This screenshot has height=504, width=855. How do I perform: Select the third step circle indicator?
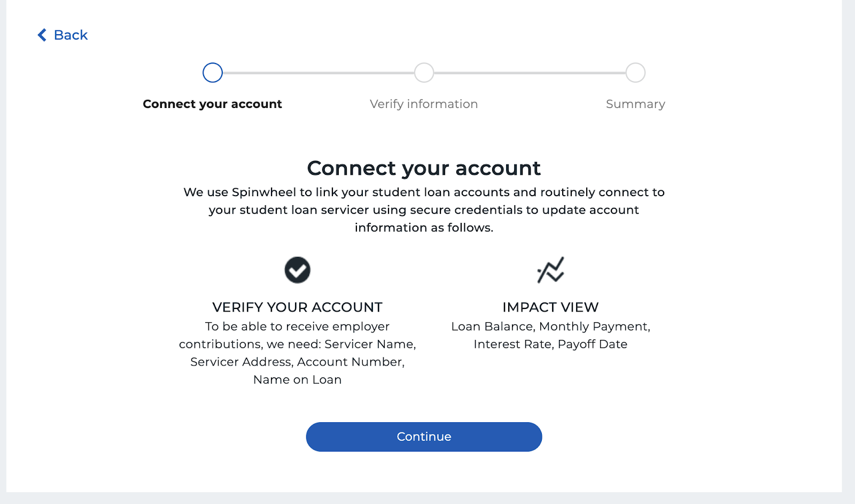[635, 73]
